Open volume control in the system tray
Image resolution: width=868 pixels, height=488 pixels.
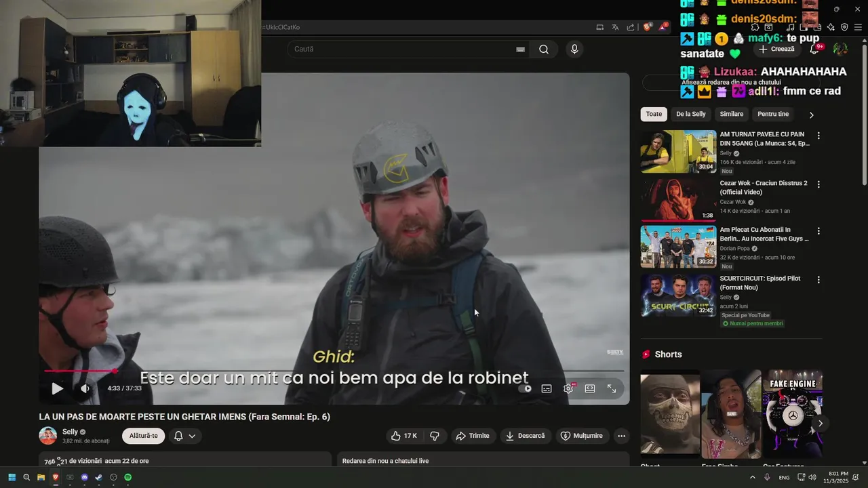point(812,477)
